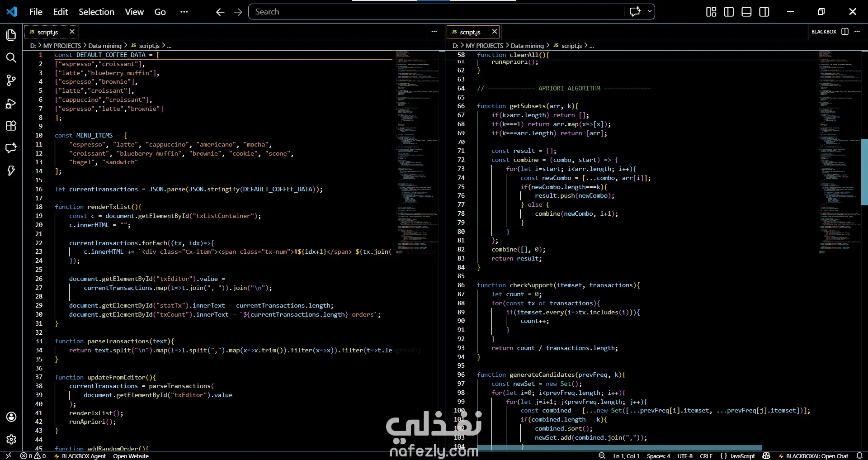The image size is (868, 460).
Task: Expand 'MY PROJECTS' breadcrumb in right editor
Action: [484, 46]
